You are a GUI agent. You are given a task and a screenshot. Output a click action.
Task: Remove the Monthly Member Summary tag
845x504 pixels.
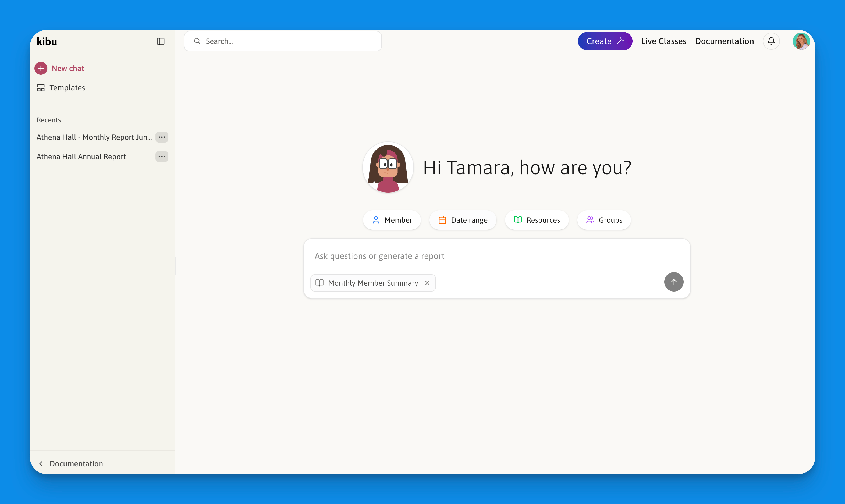click(427, 283)
